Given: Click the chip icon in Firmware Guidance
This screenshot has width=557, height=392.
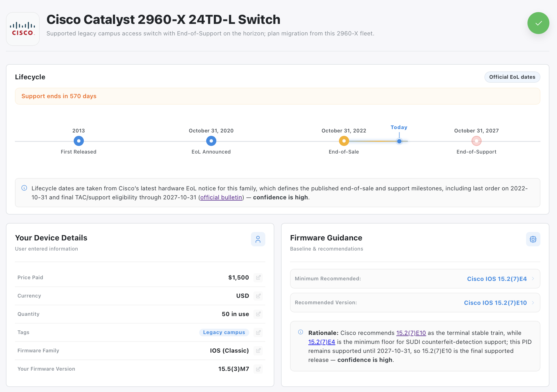Looking at the screenshot, I should coord(533,239).
